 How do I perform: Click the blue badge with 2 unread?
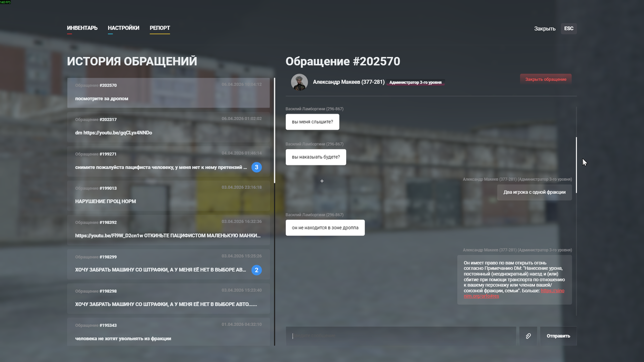point(257,270)
